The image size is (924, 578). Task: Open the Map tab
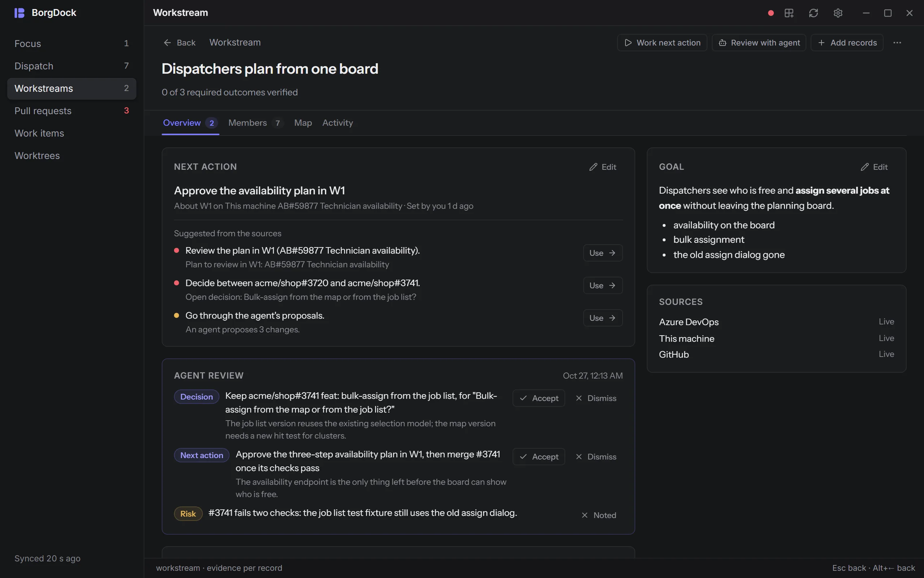303,123
